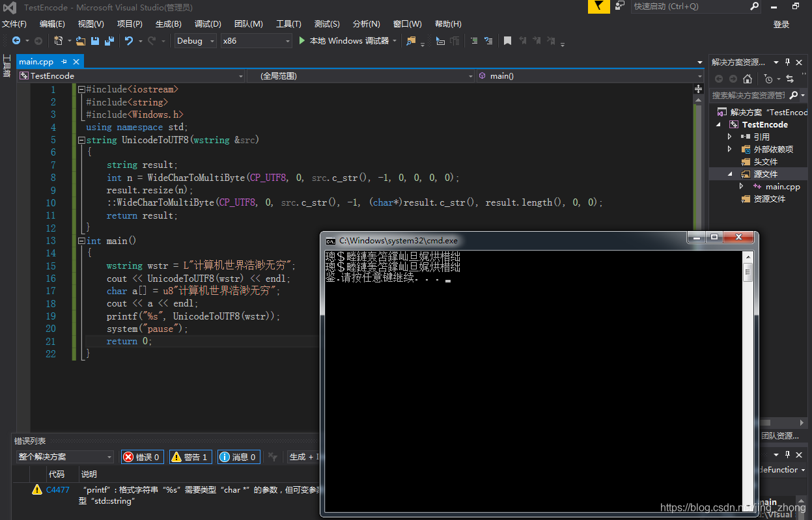The width and height of the screenshot is (812, 520).
Task: Click the cmd.exe console vertical scrollbar thumb
Action: click(748, 272)
